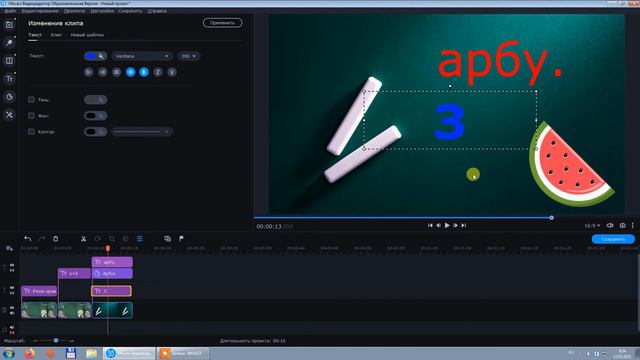
Task: Toggle bold text formatting
Action: coord(130,72)
